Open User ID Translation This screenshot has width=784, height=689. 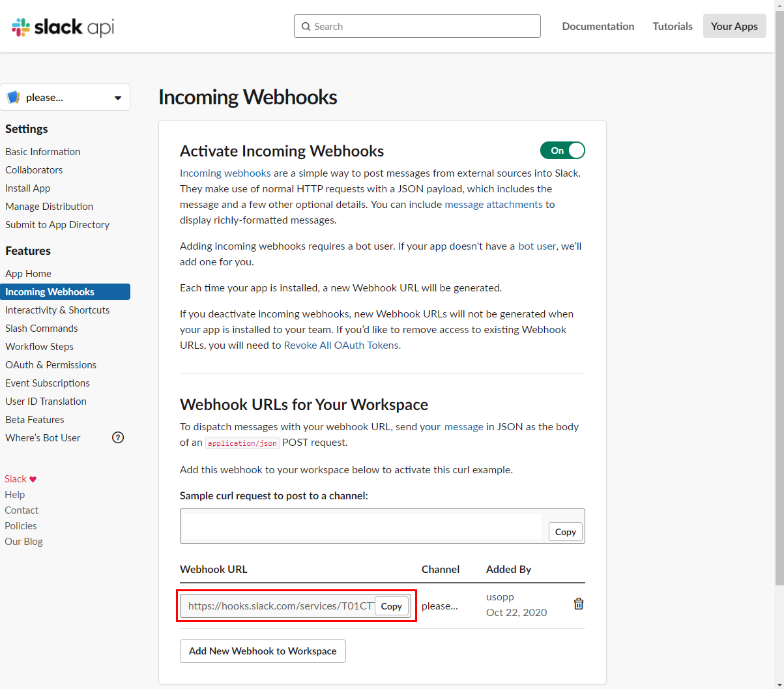pos(46,401)
